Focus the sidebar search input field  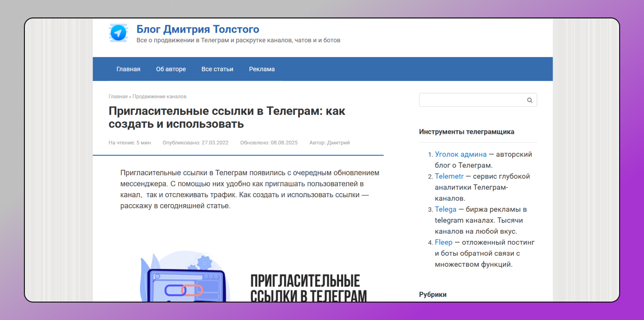point(471,100)
